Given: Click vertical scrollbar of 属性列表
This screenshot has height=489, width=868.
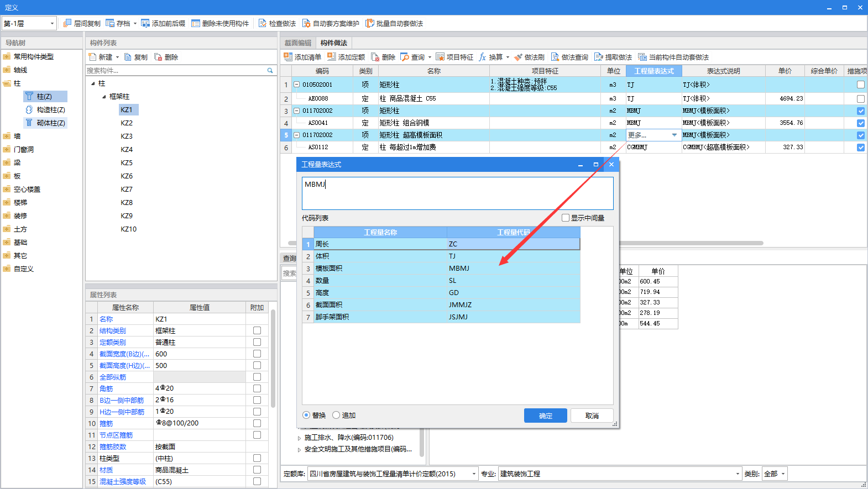Looking at the screenshot, I should [x=273, y=358].
